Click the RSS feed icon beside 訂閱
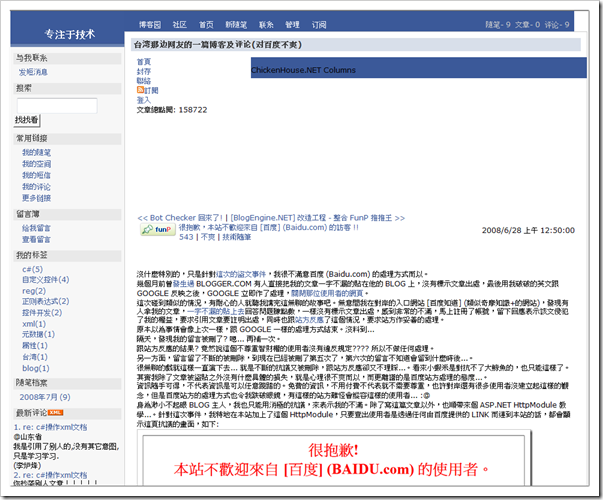 pos(140,91)
